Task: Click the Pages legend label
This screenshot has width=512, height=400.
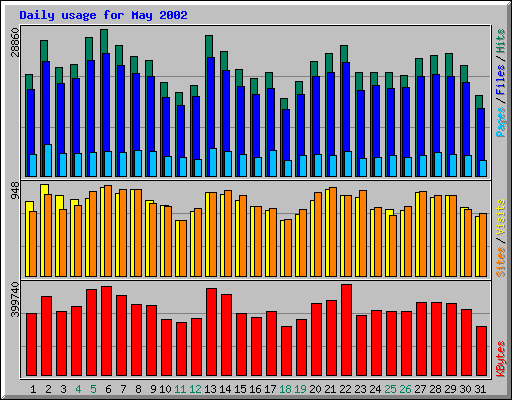Action: [x=500, y=122]
